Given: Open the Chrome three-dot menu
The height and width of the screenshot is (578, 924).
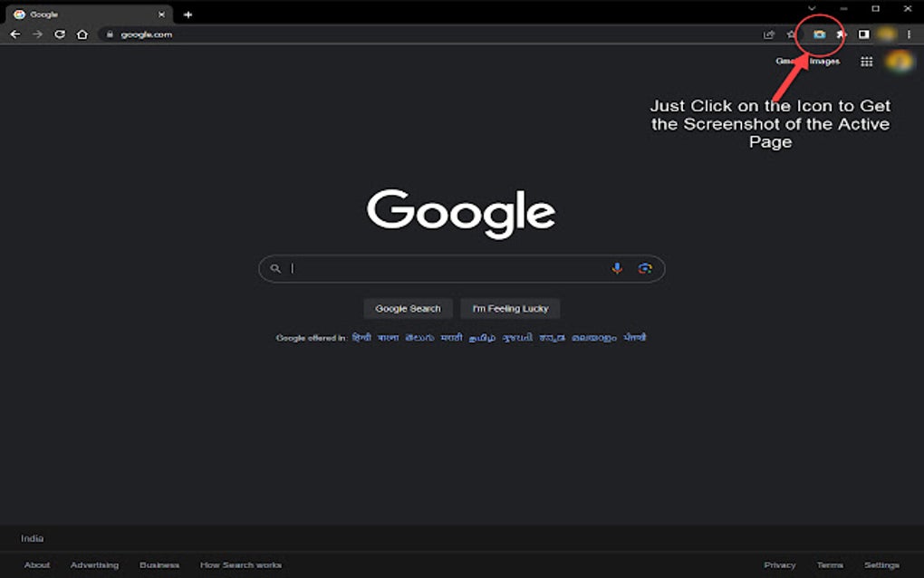Looking at the screenshot, I should click(908, 34).
